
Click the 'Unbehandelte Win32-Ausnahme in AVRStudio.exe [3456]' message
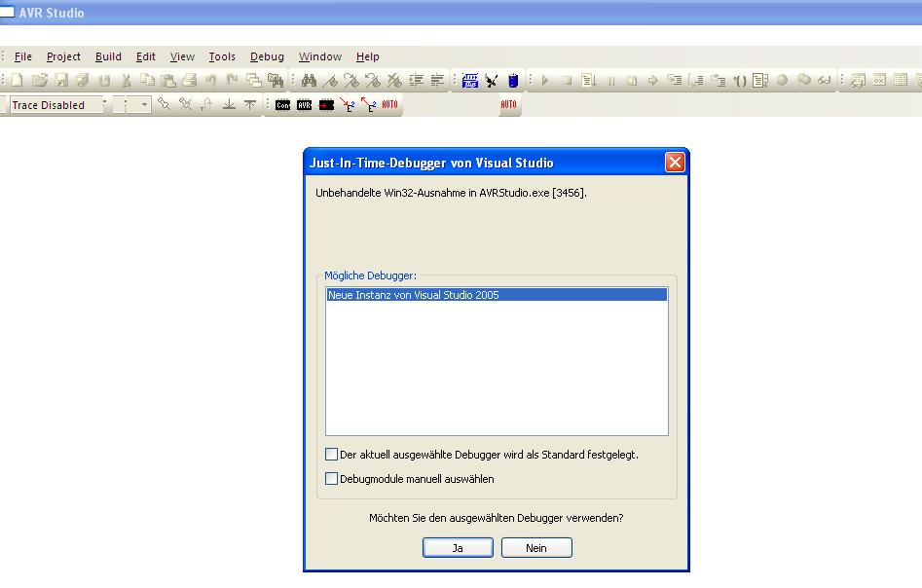tap(451, 193)
